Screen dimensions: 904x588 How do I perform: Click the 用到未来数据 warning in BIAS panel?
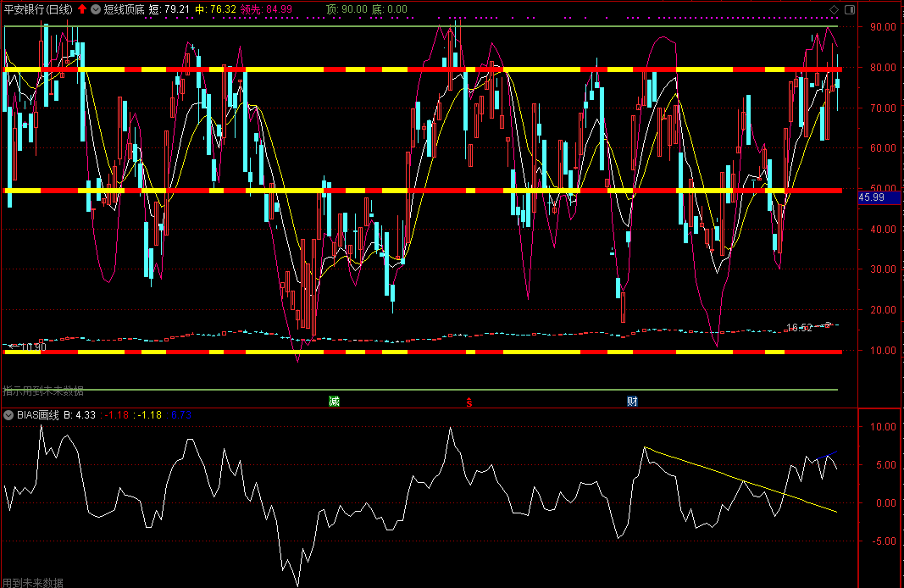click(x=33, y=583)
